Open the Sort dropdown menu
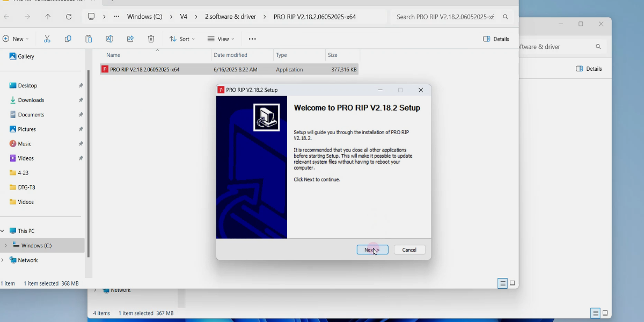Image resolution: width=644 pixels, height=322 pixels. [182, 39]
